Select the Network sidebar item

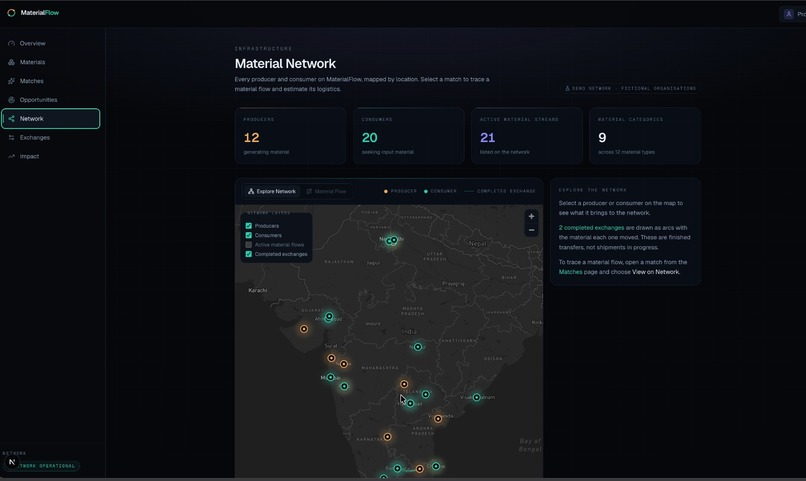(x=50, y=119)
